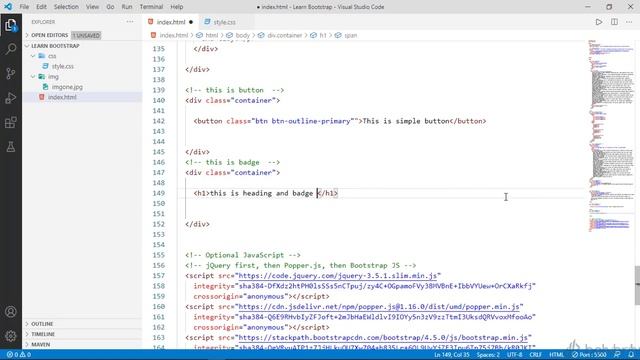
Task: Open the File menu
Action: (24, 7)
